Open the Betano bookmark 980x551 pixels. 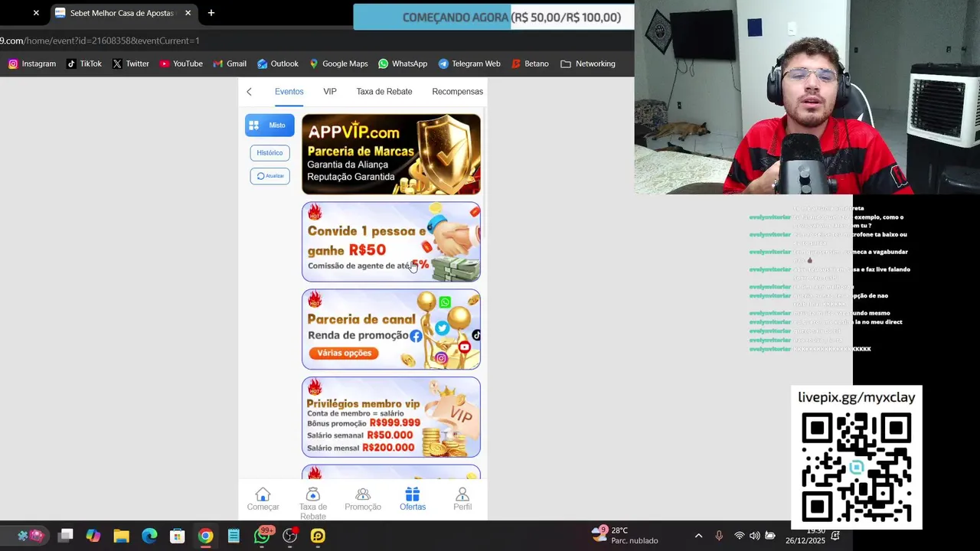pos(530,64)
